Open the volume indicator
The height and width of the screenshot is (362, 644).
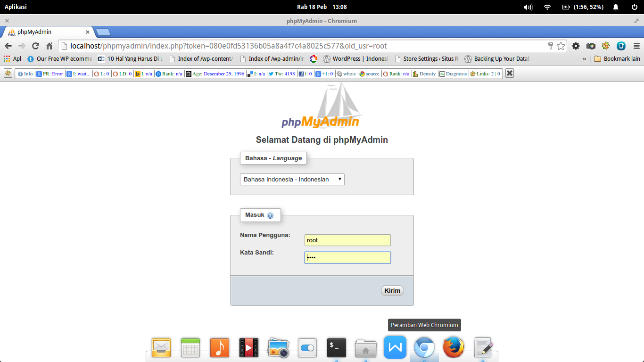pyautogui.click(x=528, y=7)
